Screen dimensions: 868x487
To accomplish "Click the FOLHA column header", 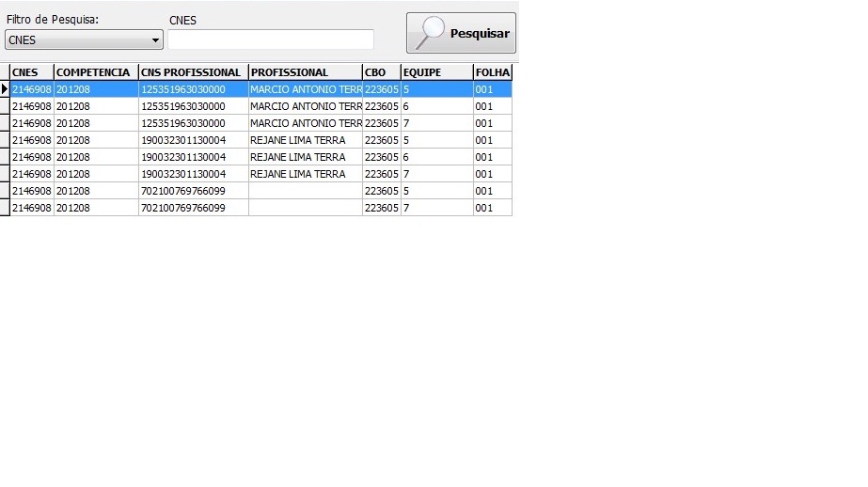I will (492, 72).
